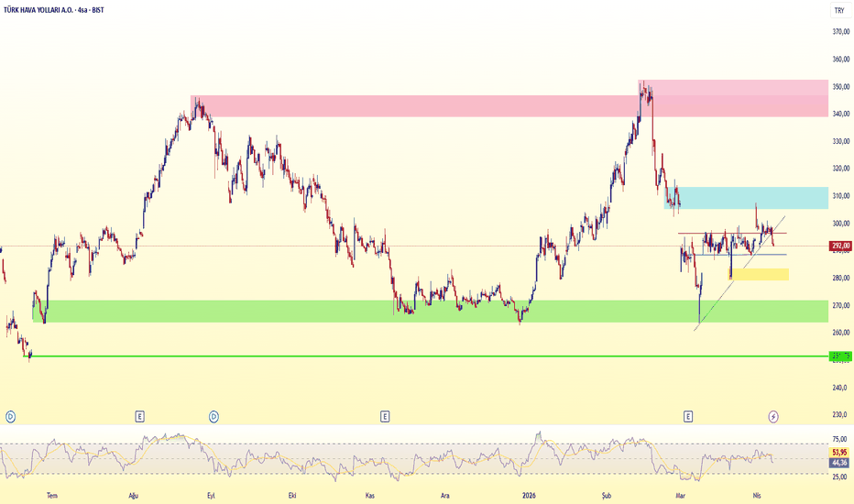Image resolution: width=854 pixels, height=504 pixels.
Task: Click the Kas label on time axis
Action: coord(370,495)
